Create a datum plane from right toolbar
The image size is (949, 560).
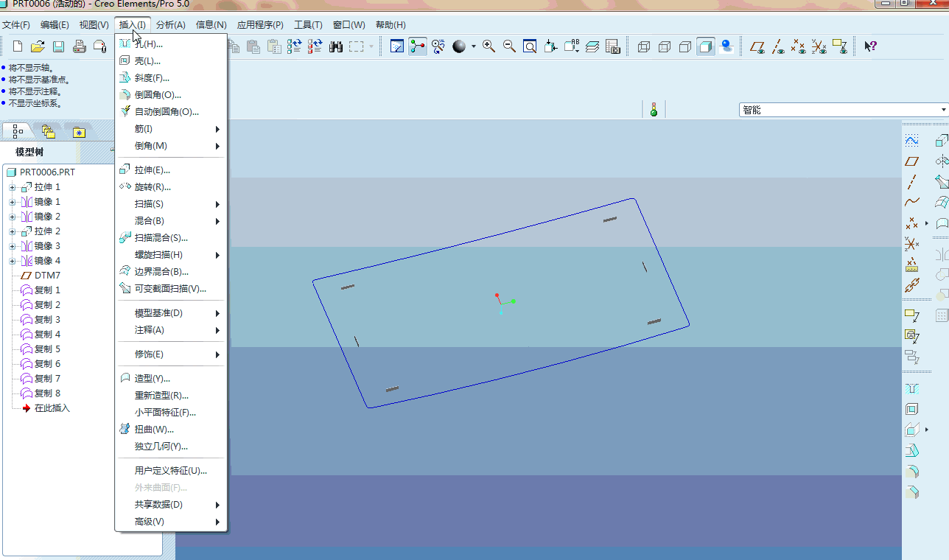[x=912, y=161]
